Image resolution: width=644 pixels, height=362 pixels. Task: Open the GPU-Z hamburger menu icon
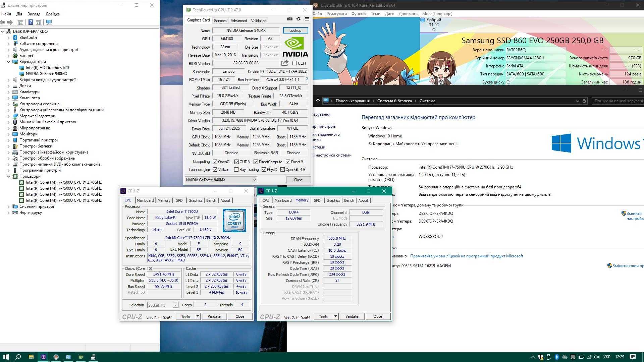click(x=307, y=19)
